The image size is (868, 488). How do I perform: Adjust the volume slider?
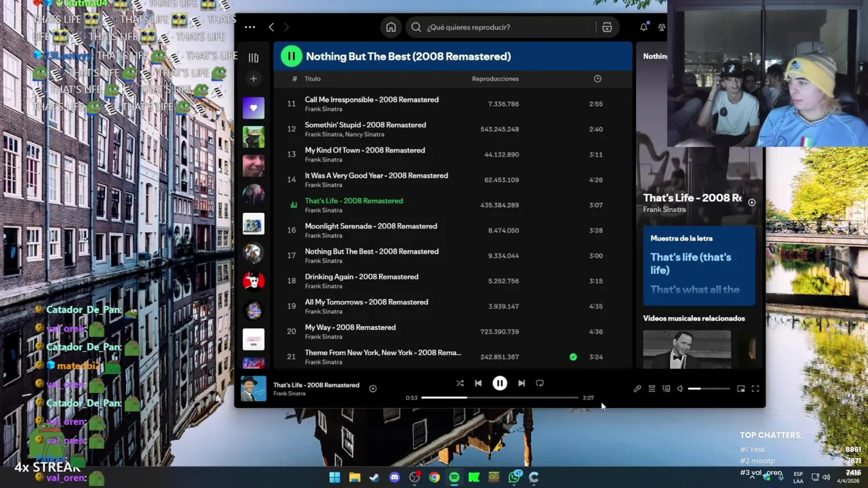tap(709, 389)
